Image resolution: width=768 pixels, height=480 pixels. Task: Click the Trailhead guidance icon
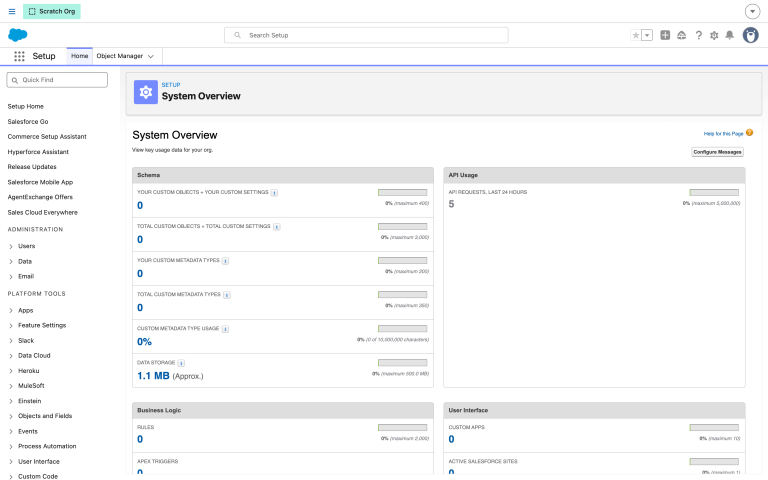point(681,35)
